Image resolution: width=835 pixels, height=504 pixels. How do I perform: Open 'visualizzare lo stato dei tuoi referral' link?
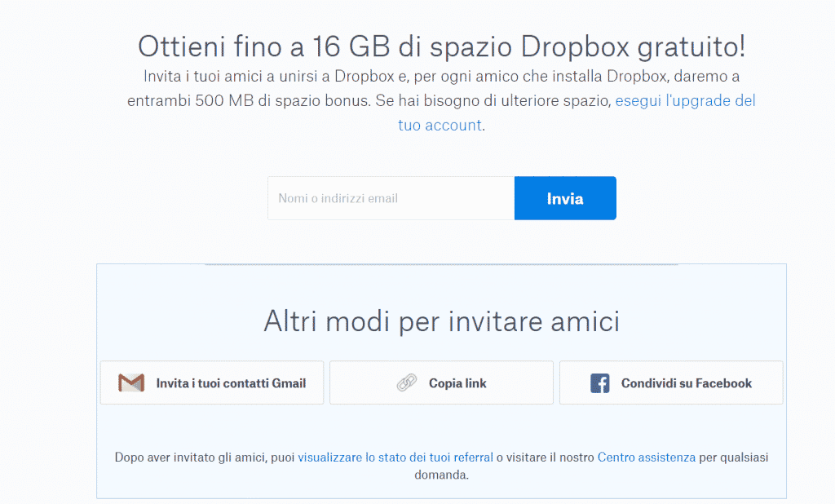(395, 458)
